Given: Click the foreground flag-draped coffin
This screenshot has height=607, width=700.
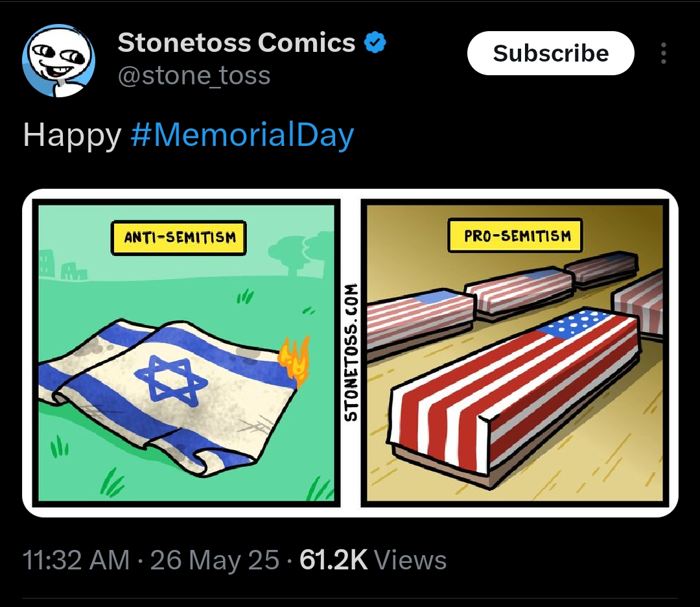Looking at the screenshot, I should pos(513,398).
